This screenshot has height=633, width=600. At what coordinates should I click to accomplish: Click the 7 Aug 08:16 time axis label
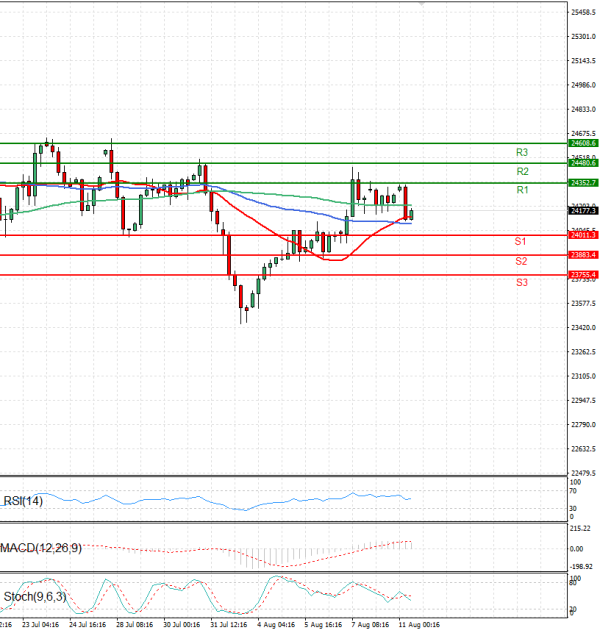372,623
